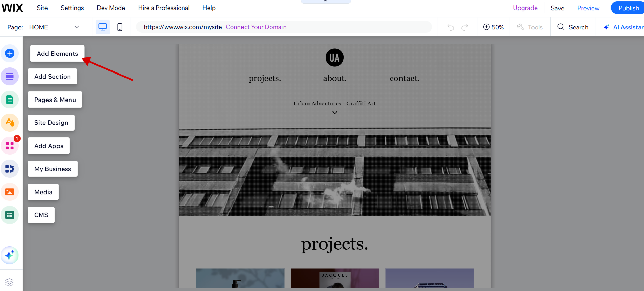Click the Save button
Viewport: 644px width, 291px height.
[x=557, y=8]
